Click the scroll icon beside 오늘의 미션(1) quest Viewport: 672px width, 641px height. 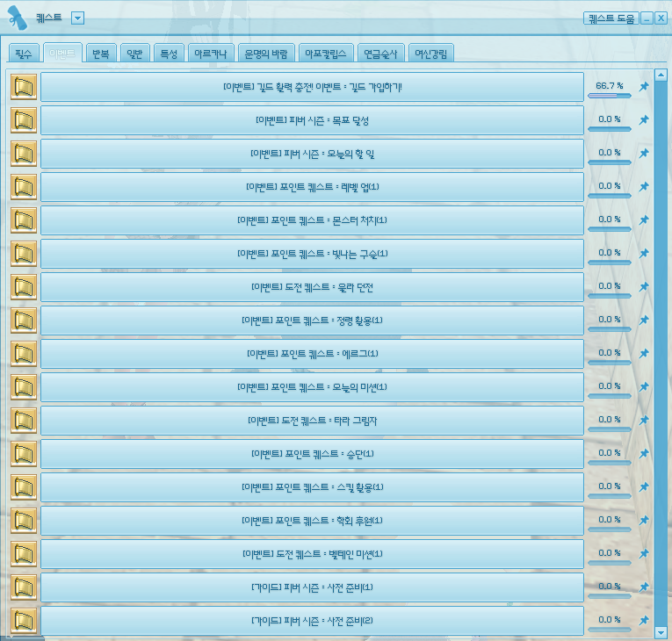click(24, 387)
